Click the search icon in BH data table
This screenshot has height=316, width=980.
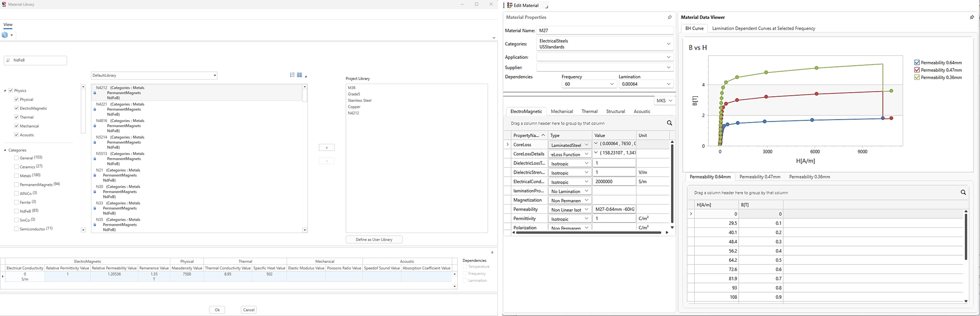coord(963,192)
